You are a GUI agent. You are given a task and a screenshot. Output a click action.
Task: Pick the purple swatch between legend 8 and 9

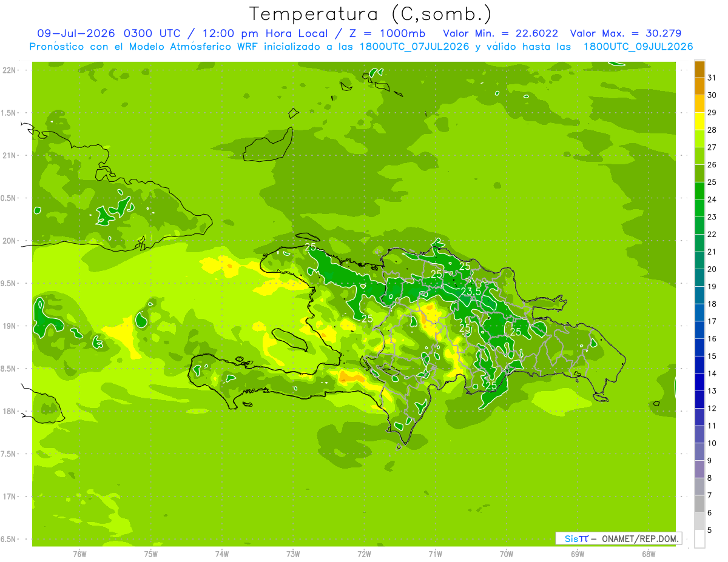tap(699, 469)
